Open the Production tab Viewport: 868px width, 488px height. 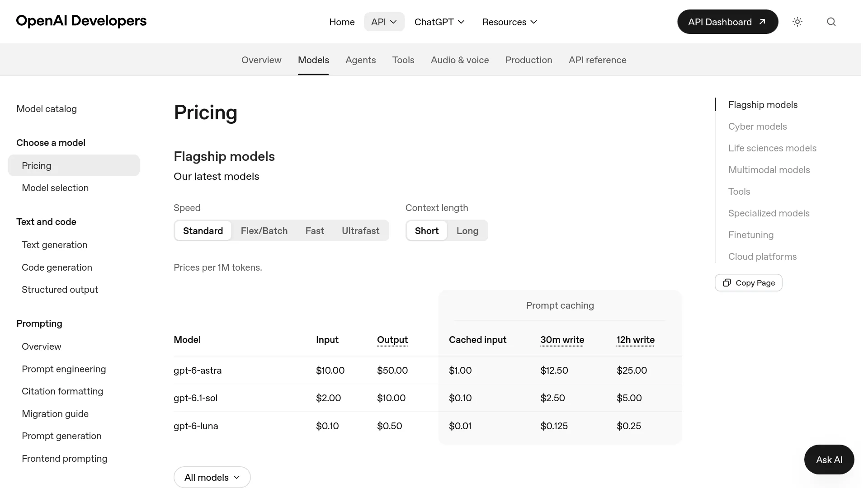(528, 60)
